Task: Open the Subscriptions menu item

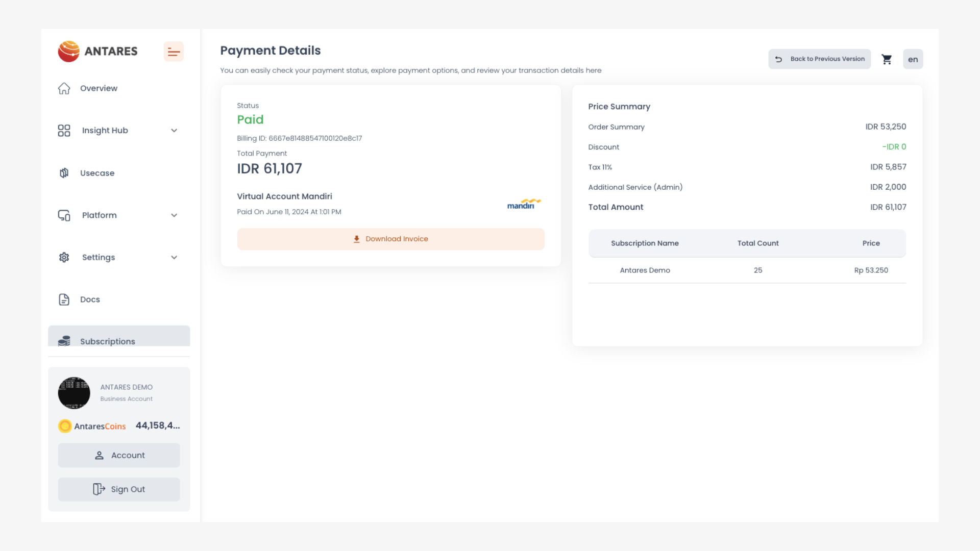Action: [108, 341]
